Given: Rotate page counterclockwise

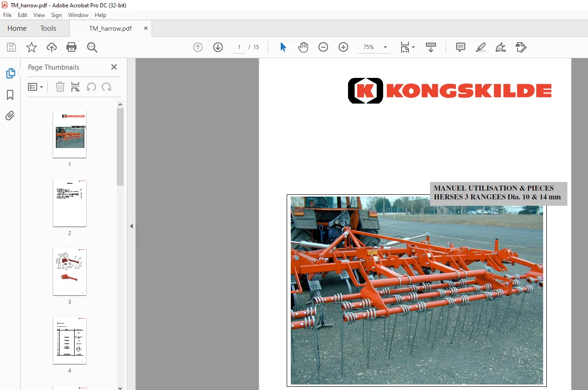Looking at the screenshot, I should pos(91,87).
